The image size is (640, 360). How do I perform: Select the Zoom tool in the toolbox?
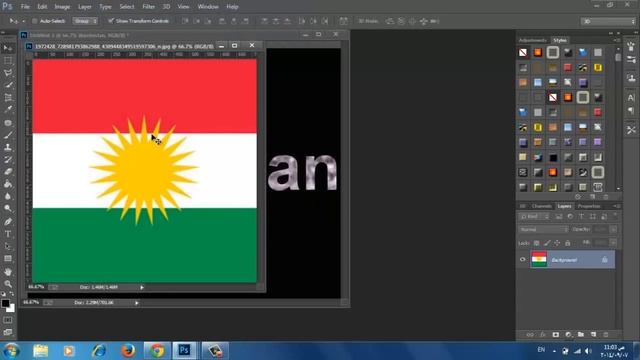8,284
